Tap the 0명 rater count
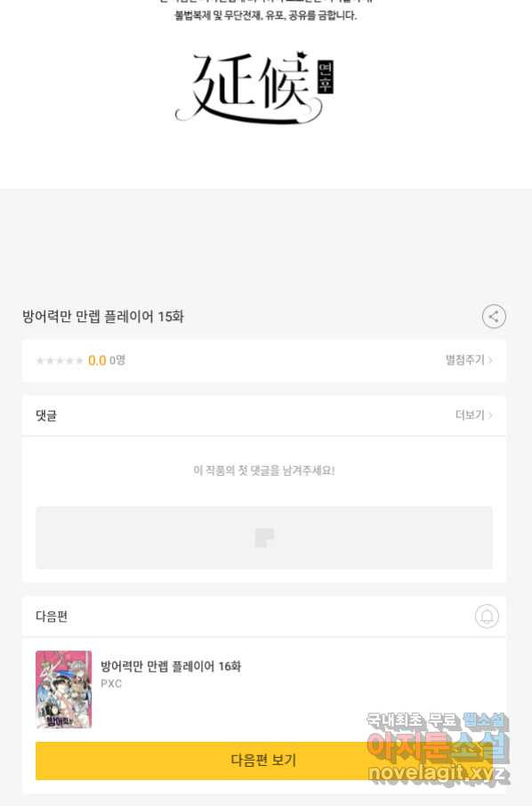Viewport: 532px width, 806px height. [117, 360]
